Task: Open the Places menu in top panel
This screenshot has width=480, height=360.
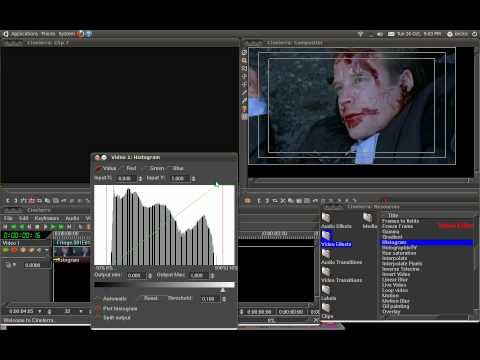Action: click(48, 34)
